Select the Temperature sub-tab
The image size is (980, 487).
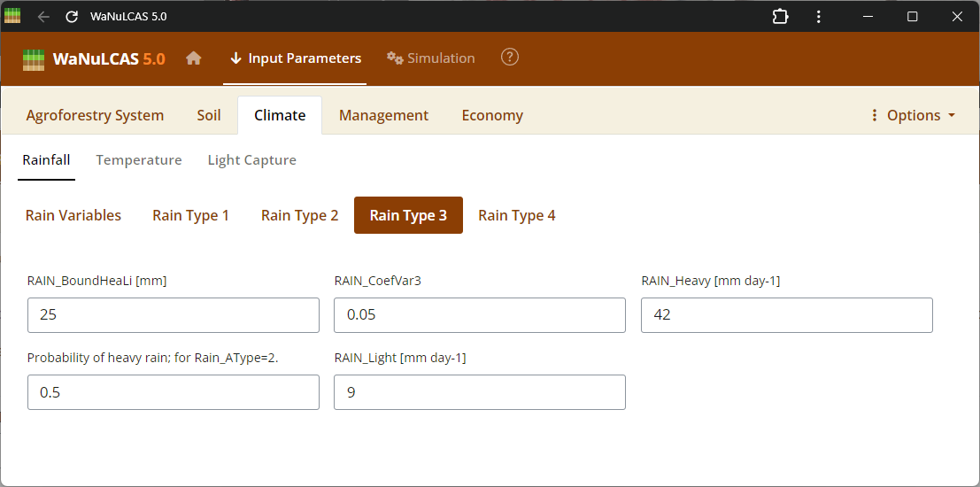coord(139,160)
